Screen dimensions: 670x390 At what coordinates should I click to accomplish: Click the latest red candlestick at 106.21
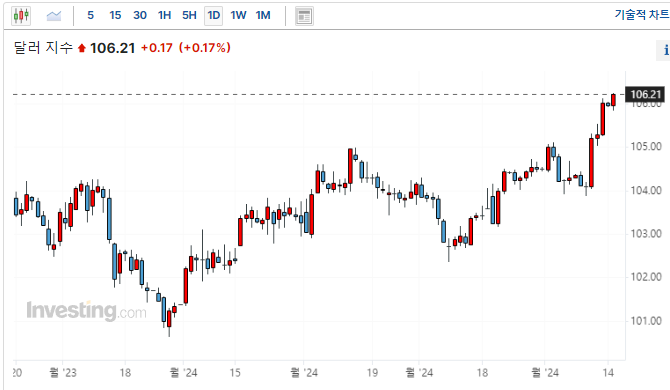click(614, 100)
